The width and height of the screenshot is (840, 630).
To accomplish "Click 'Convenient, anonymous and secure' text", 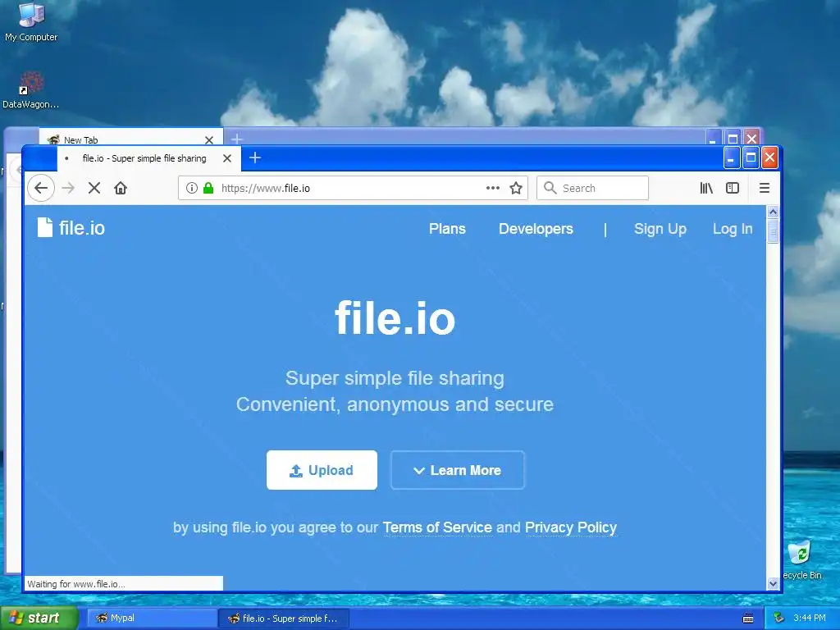I will pyautogui.click(x=395, y=404).
